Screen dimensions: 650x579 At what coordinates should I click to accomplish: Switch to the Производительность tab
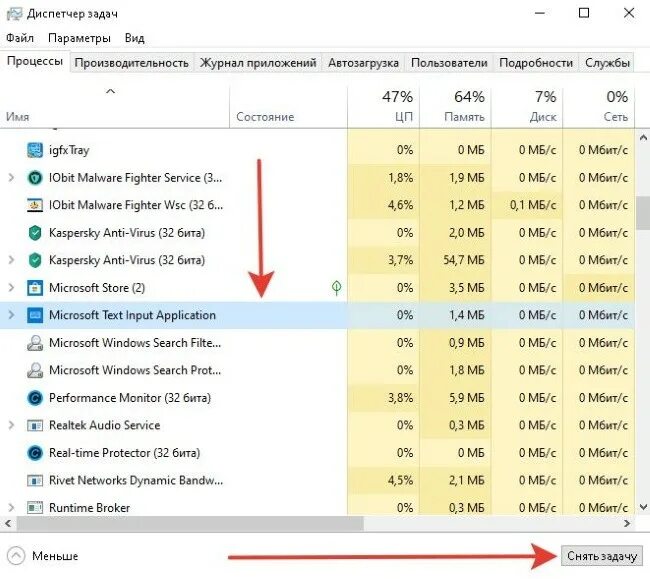click(x=132, y=63)
